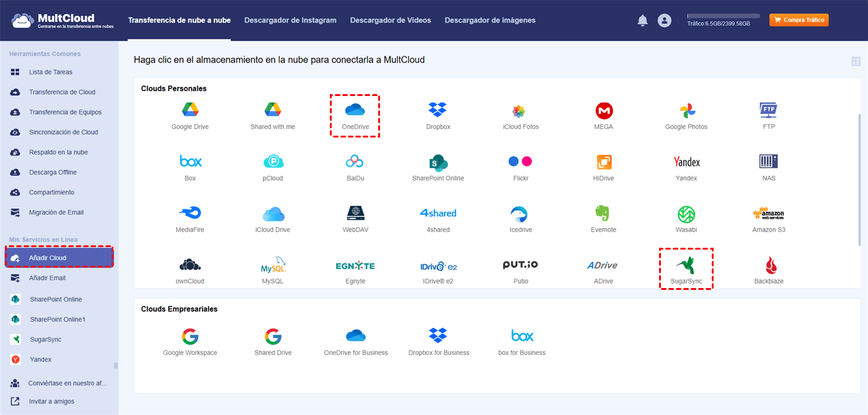Toggle the list view layout icon
Screen dimensions: 868x415
point(856,61)
